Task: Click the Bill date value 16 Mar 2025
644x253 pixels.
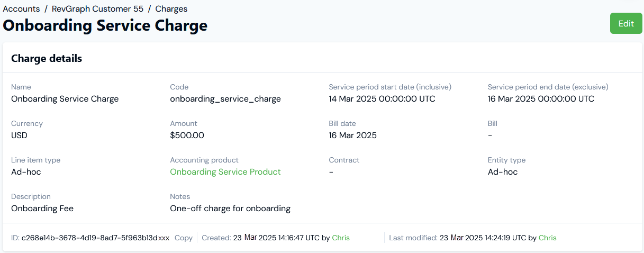Action: tap(352, 135)
